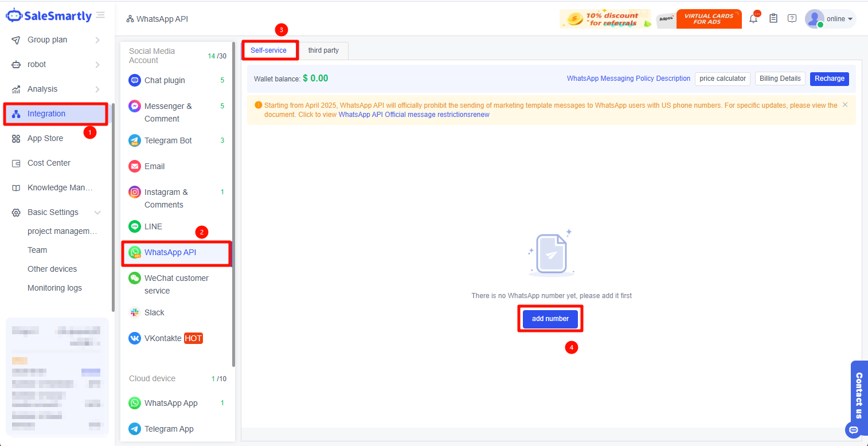The image size is (868, 446).
Task: Click the VKontakte icon
Action: point(135,338)
